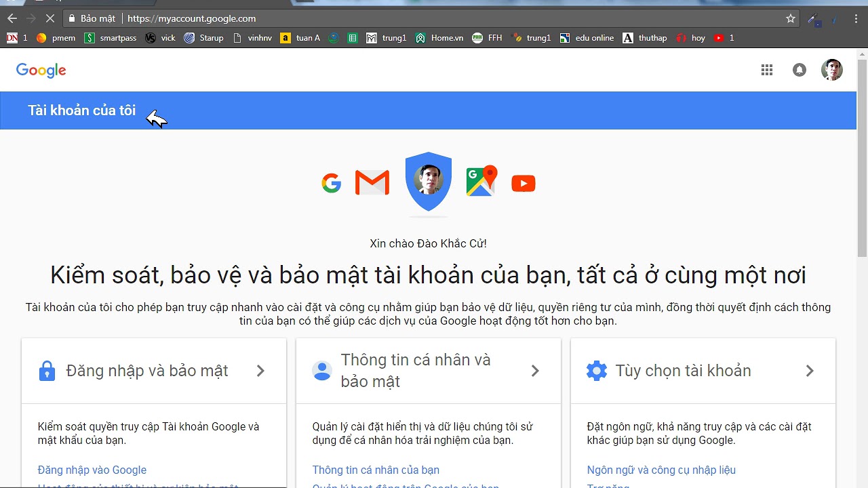Screen dimensions: 868x488
Task: Open the Home.vn bookmark
Action: click(439, 38)
